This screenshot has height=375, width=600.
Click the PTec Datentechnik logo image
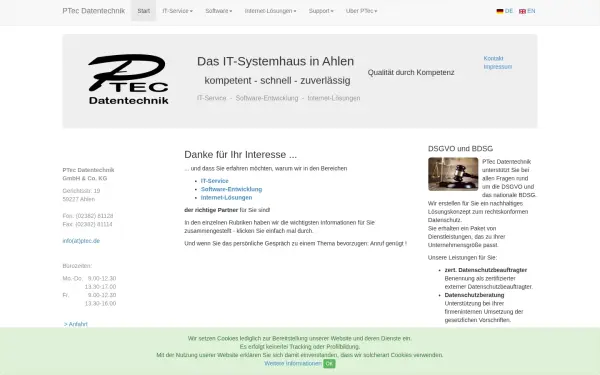click(128, 79)
